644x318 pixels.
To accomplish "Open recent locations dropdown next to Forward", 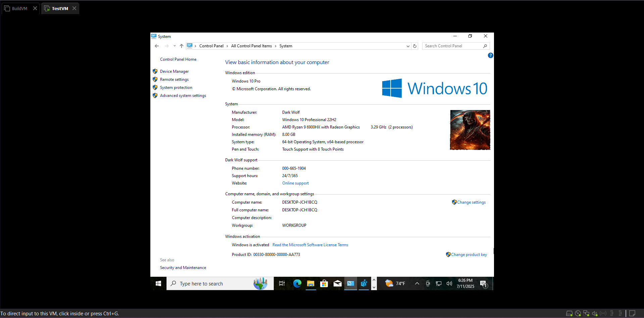I will click(x=175, y=46).
